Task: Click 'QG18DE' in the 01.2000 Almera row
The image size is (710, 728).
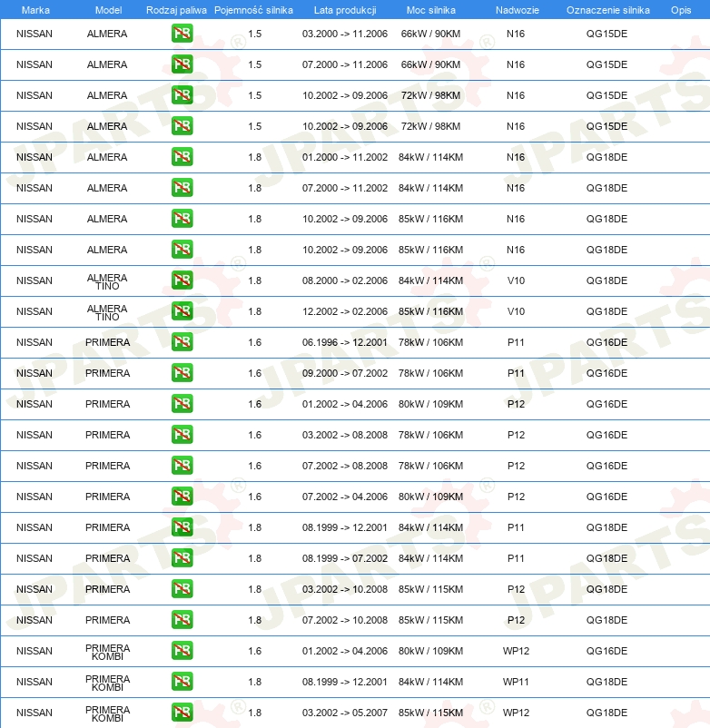Action: pyautogui.click(x=606, y=157)
